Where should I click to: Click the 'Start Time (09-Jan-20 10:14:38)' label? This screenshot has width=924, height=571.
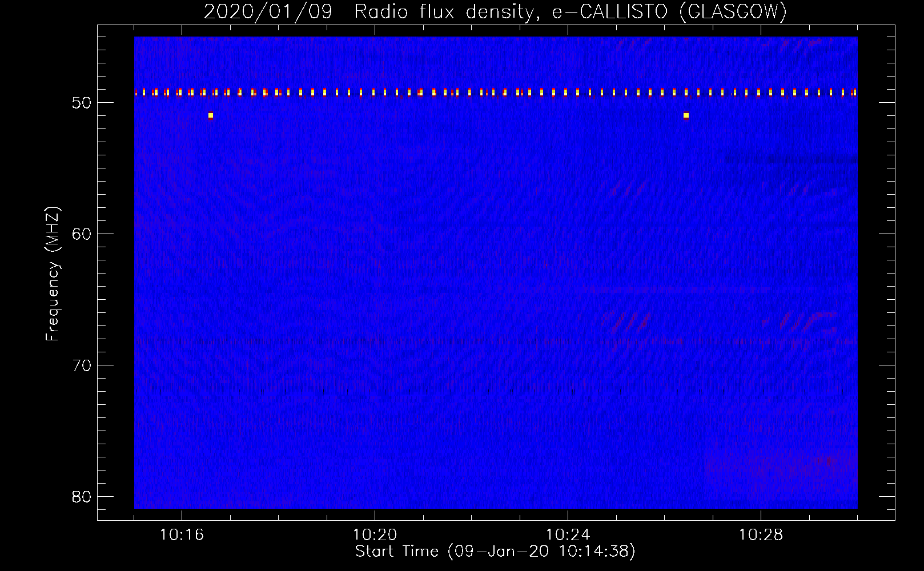coord(495,552)
